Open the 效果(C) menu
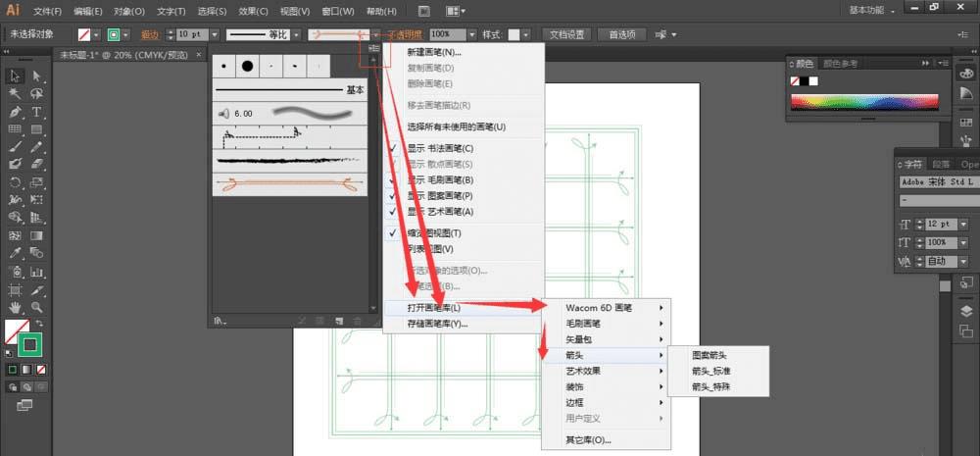This screenshot has height=456, width=980. (253, 11)
